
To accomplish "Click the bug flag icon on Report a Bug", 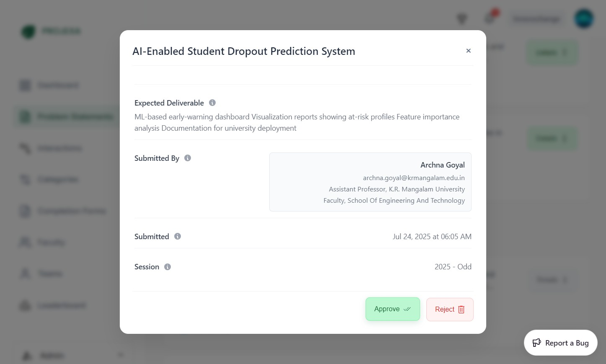I will coord(536,343).
